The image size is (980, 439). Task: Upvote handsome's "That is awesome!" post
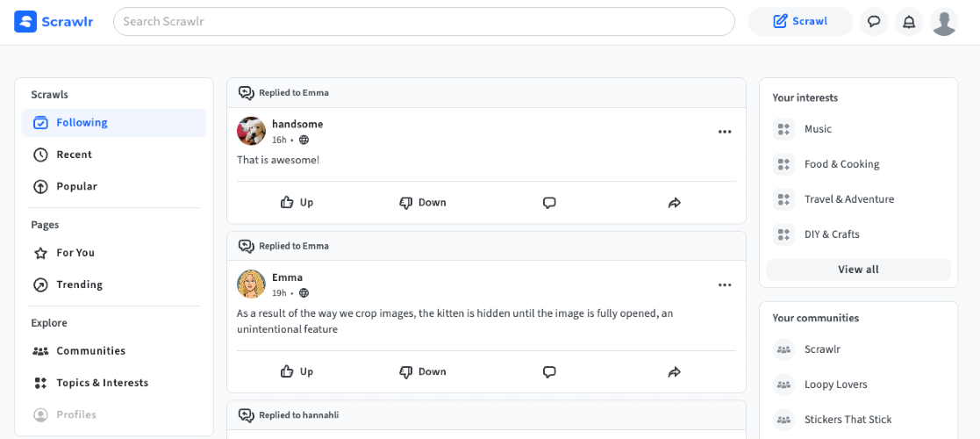click(297, 203)
